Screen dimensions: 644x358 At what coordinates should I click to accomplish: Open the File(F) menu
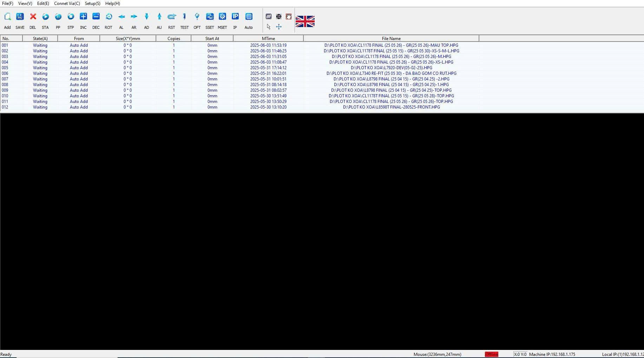coord(8,4)
